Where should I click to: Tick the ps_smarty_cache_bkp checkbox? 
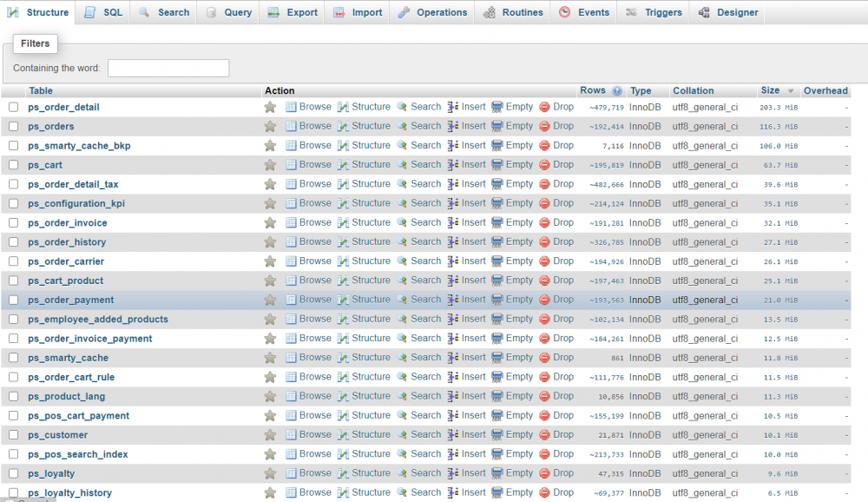pos(14,146)
